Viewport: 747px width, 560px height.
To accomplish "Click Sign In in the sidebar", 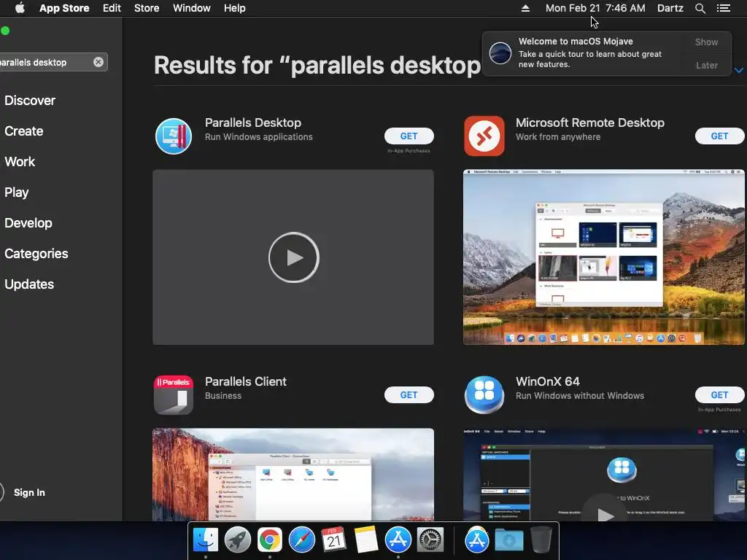I will tap(29, 492).
